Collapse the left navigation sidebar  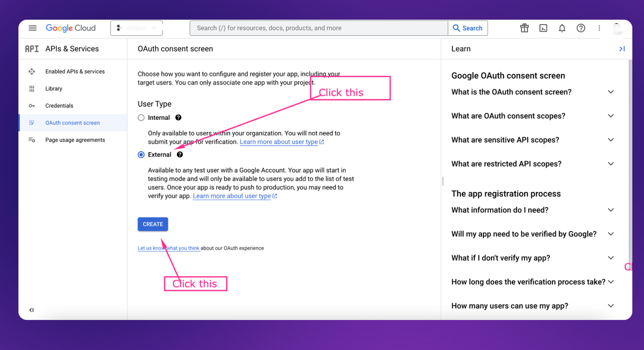31,310
